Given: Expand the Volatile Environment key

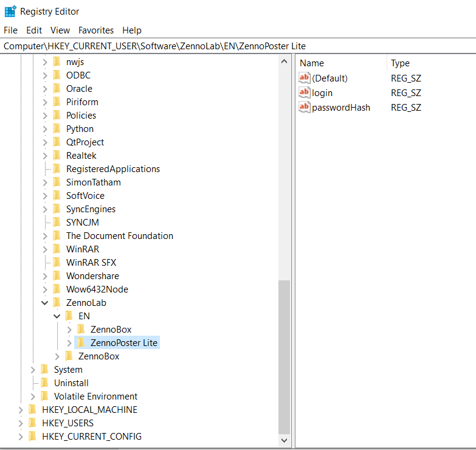Looking at the screenshot, I should [33, 396].
